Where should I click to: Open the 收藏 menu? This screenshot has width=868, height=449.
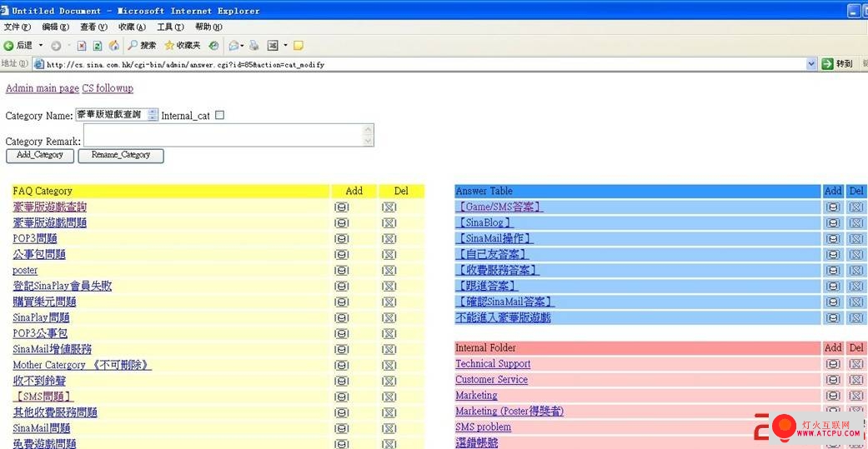(x=133, y=27)
